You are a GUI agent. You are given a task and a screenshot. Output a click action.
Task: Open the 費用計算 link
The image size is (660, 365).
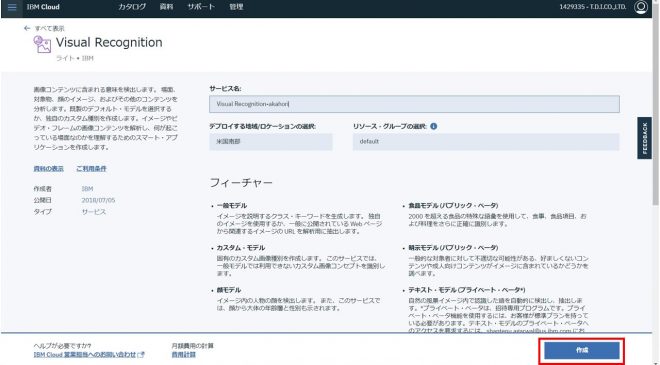pos(184,354)
